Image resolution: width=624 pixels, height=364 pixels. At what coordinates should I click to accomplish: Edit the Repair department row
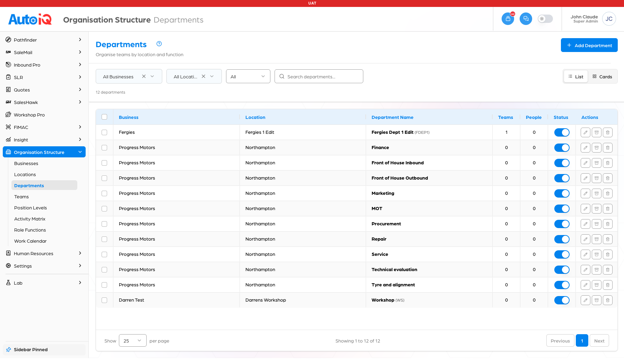coord(585,239)
